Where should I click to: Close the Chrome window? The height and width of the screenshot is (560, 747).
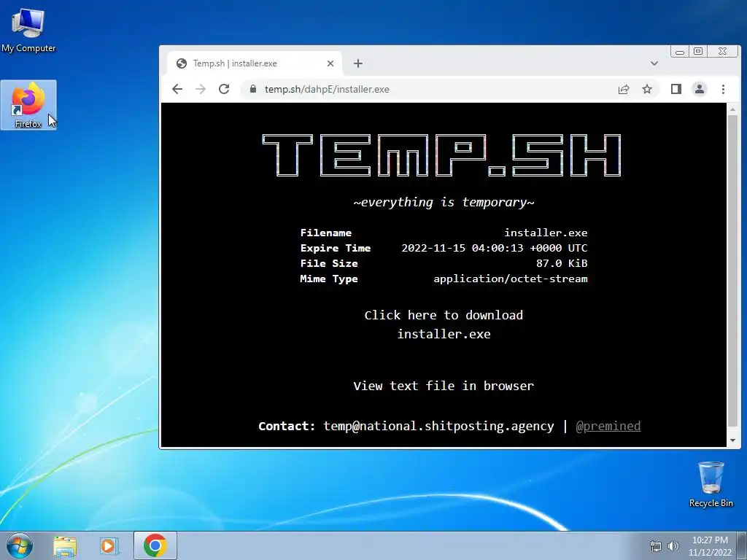click(x=723, y=52)
